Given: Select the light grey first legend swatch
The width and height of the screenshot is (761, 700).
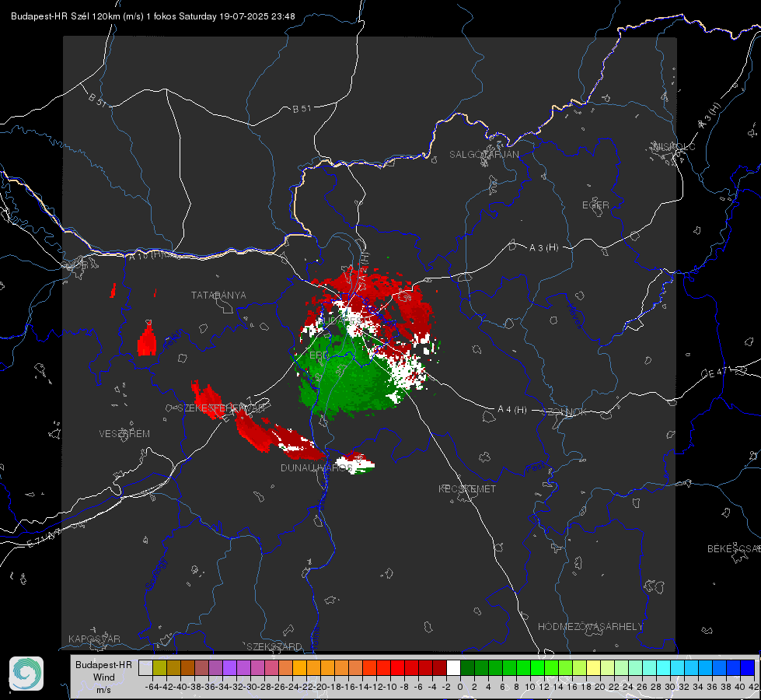Looking at the screenshot, I should click(145, 667).
